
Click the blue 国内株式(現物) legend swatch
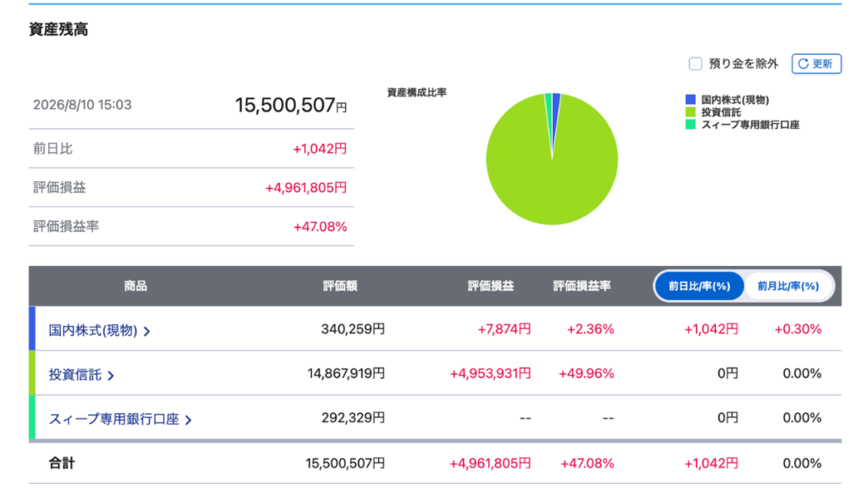[690, 100]
